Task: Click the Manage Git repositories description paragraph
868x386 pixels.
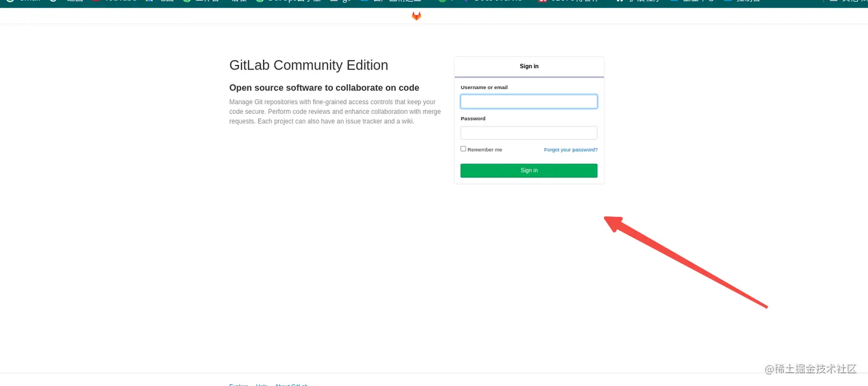Action: [335, 111]
